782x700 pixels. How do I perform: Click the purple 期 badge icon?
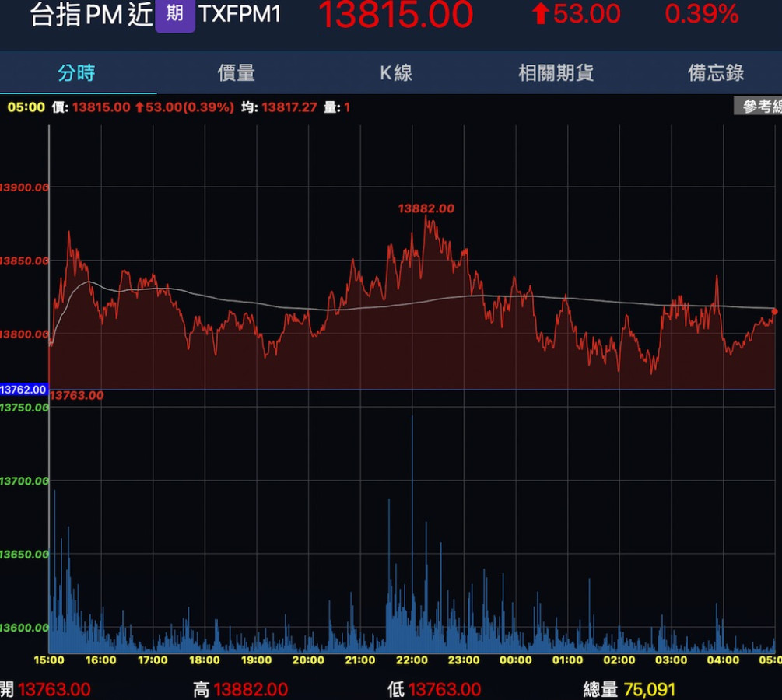(175, 14)
